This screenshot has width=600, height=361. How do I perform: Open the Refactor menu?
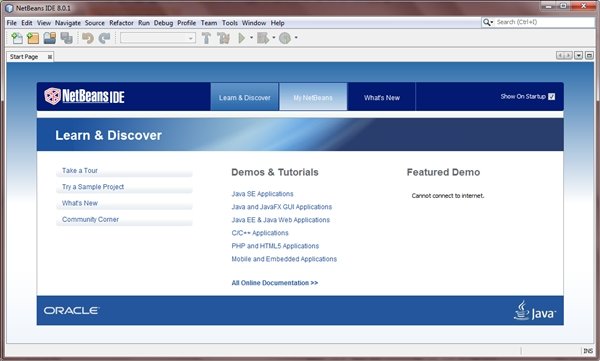tap(121, 23)
